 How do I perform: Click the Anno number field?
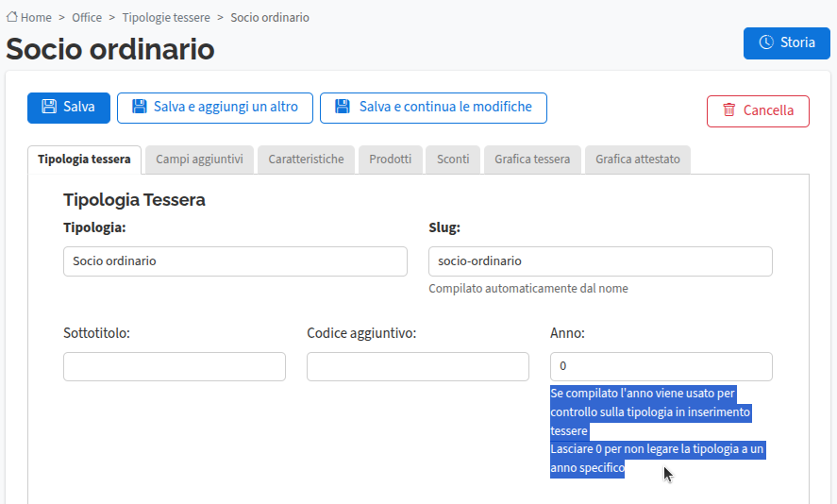[661, 367]
